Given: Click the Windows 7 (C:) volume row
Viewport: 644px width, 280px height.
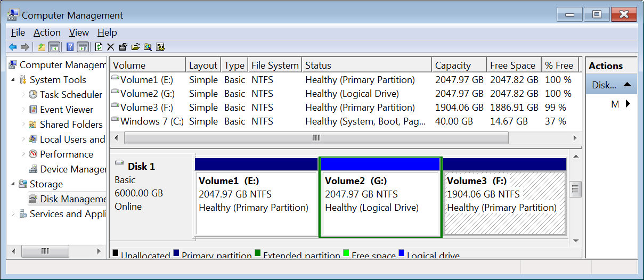Looking at the screenshot, I should [x=152, y=121].
